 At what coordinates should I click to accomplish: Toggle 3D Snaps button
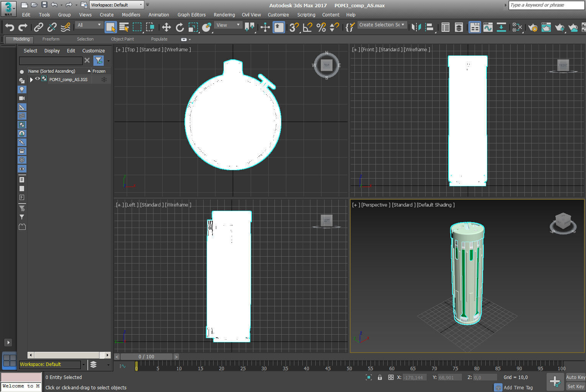[x=294, y=27]
